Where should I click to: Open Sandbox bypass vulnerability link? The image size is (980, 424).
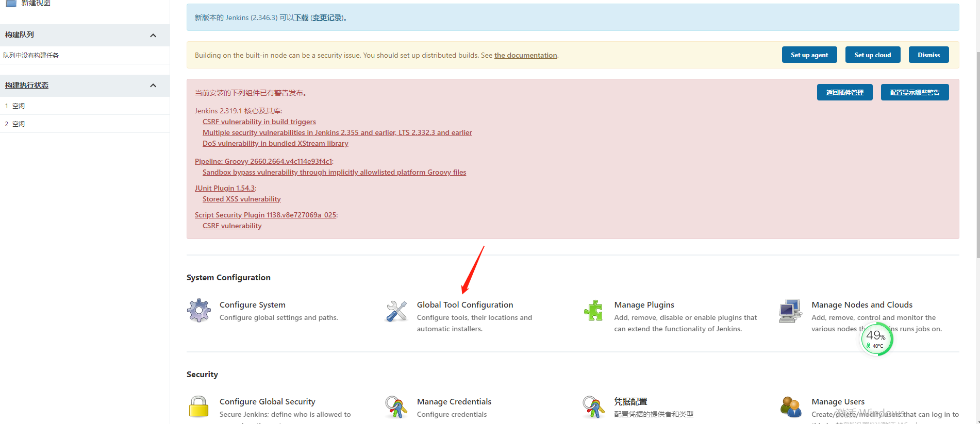[x=334, y=172]
